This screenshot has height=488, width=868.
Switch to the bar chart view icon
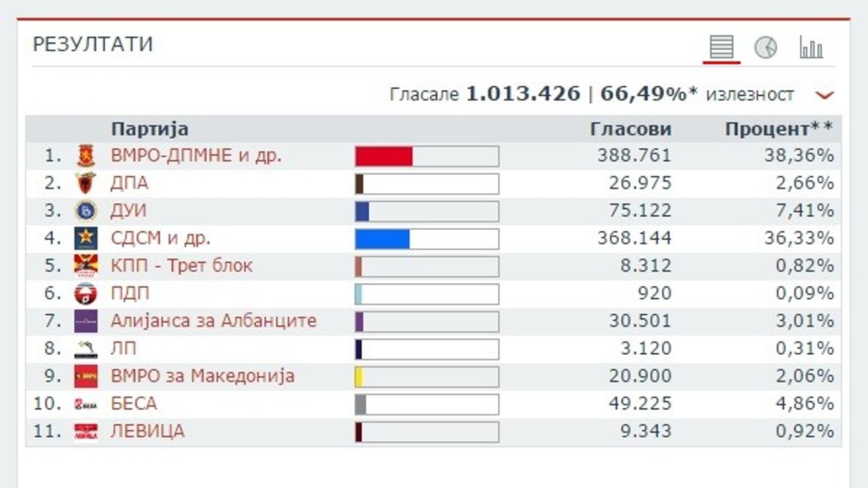[x=811, y=47]
